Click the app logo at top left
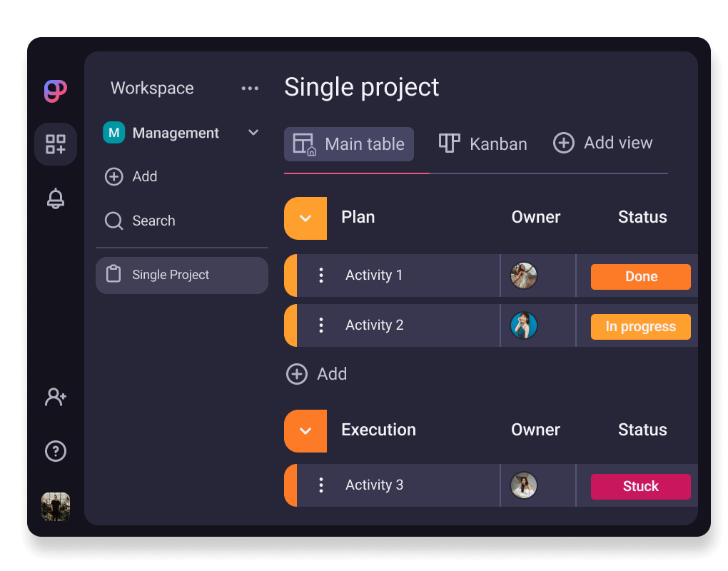The width and height of the screenshot is (728, 571). click(x=56, y=91)
